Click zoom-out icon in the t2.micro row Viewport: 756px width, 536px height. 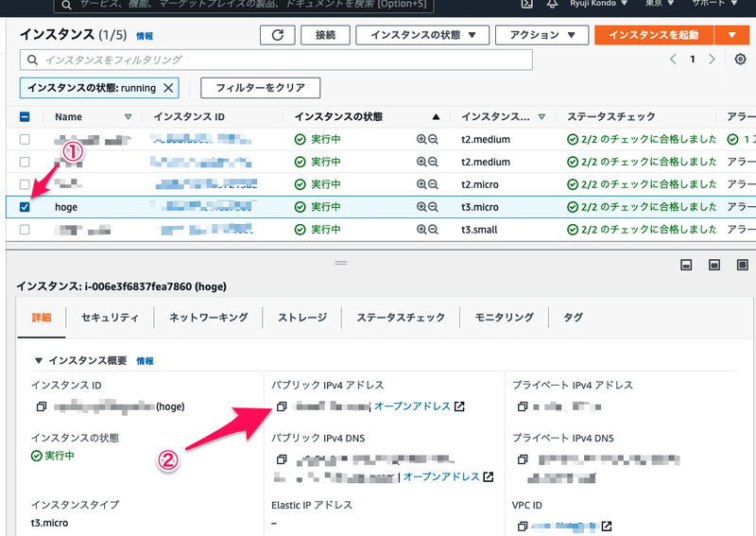pyautogui.click(x=433, y=184)
